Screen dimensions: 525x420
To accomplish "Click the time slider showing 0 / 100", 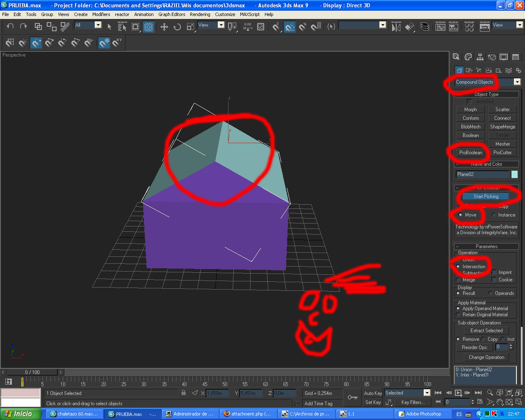I will [32, 372].
